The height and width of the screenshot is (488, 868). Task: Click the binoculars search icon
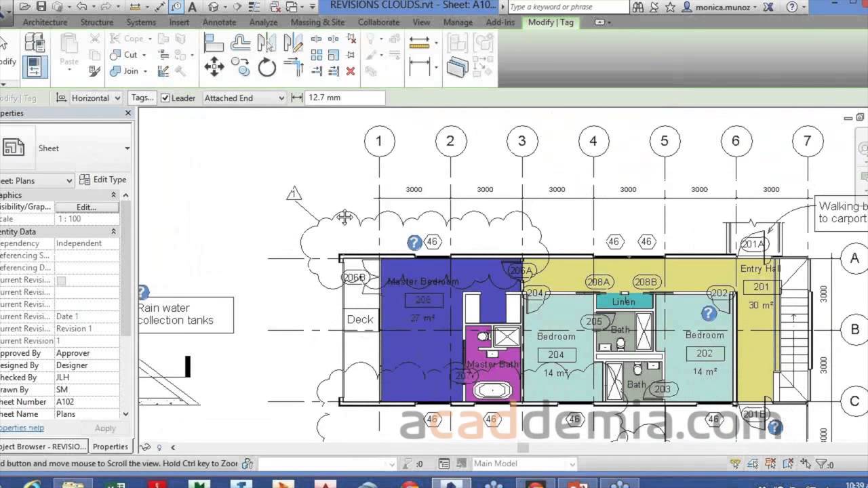[638, 7]
